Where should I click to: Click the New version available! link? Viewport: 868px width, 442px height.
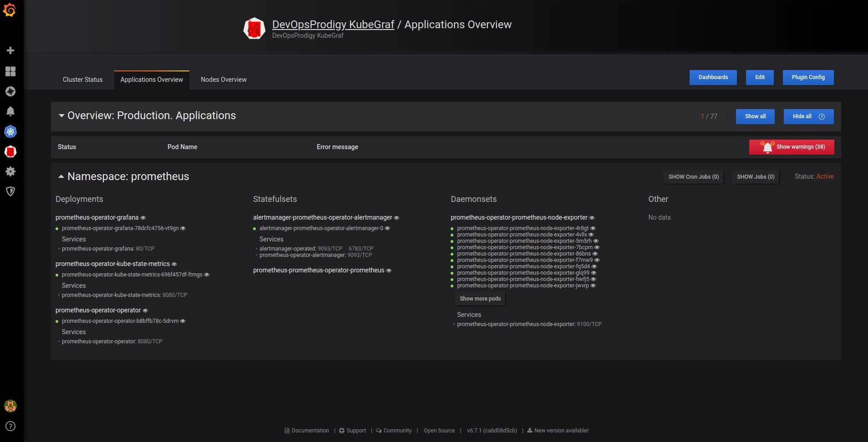[x=558, y=431]
